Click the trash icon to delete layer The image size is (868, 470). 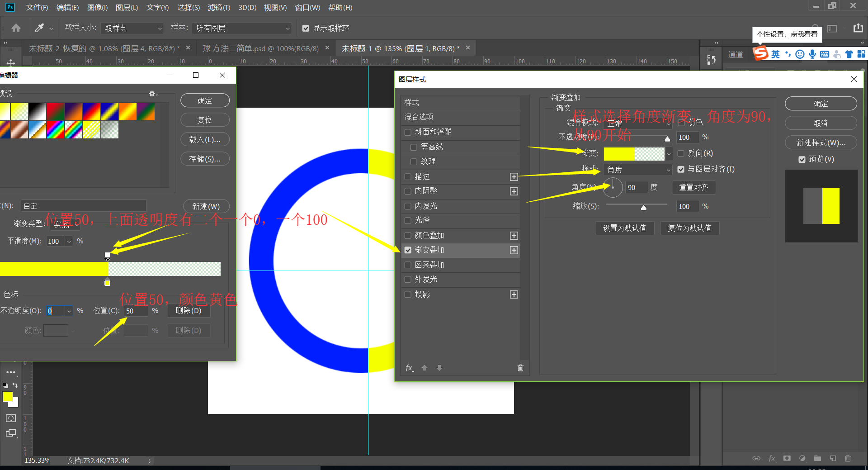pos(848,458)
